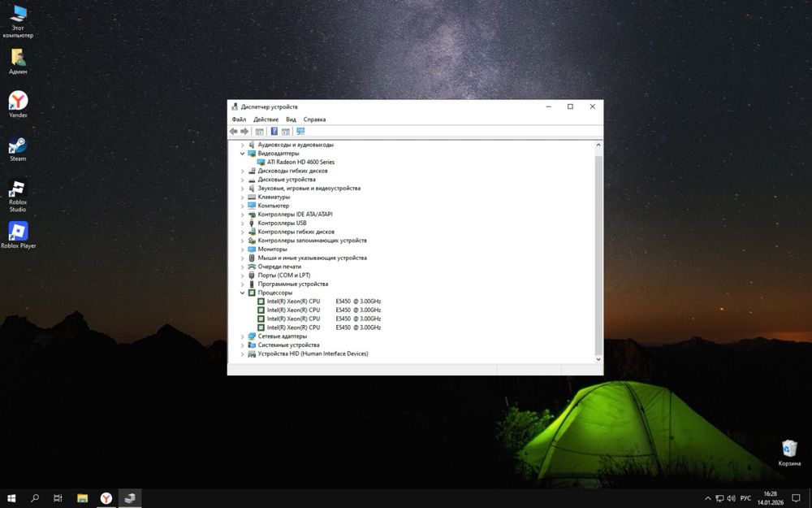
Task: Collapse the Процессоры node
Action: pos(242,293)
